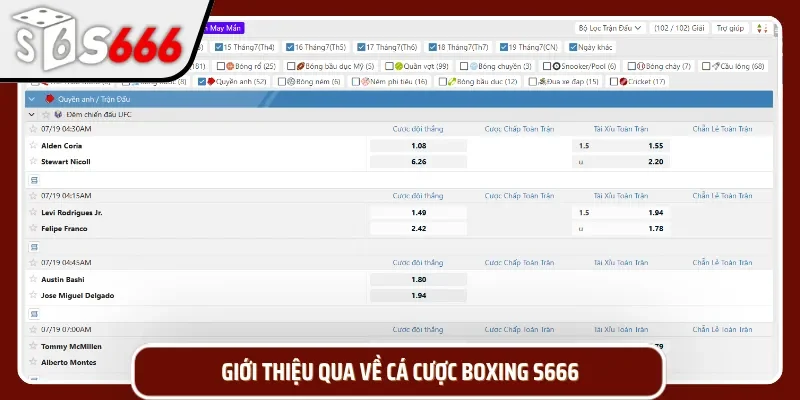This screenshot has width=800, height=400.
Task: Uncheck the Ngày khác checkbox
Action: 573,47
